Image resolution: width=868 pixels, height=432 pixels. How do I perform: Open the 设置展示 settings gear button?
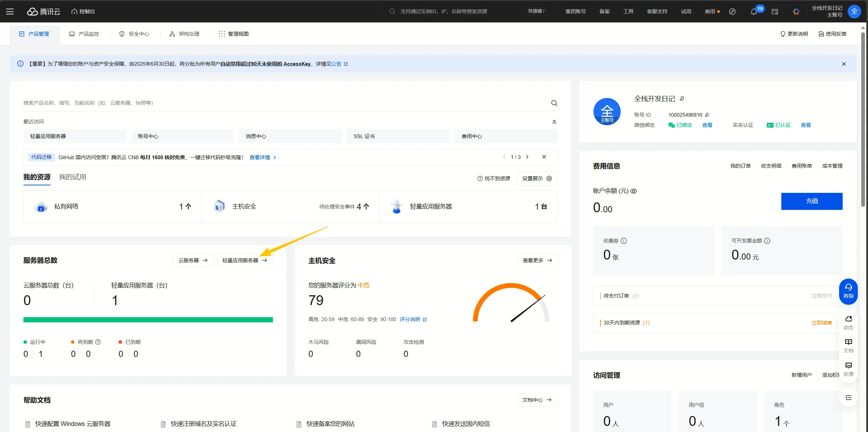click(x=537, y=179)
